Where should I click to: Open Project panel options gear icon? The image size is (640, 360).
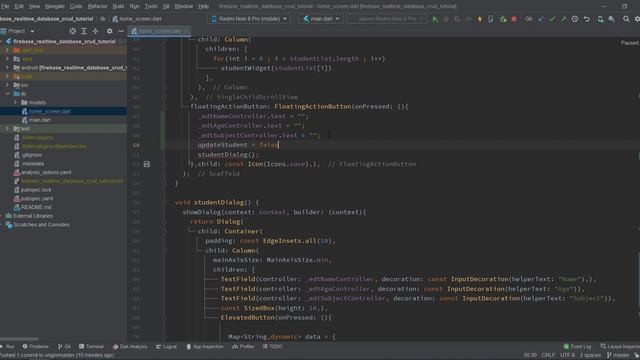click(x=109, y=31)
